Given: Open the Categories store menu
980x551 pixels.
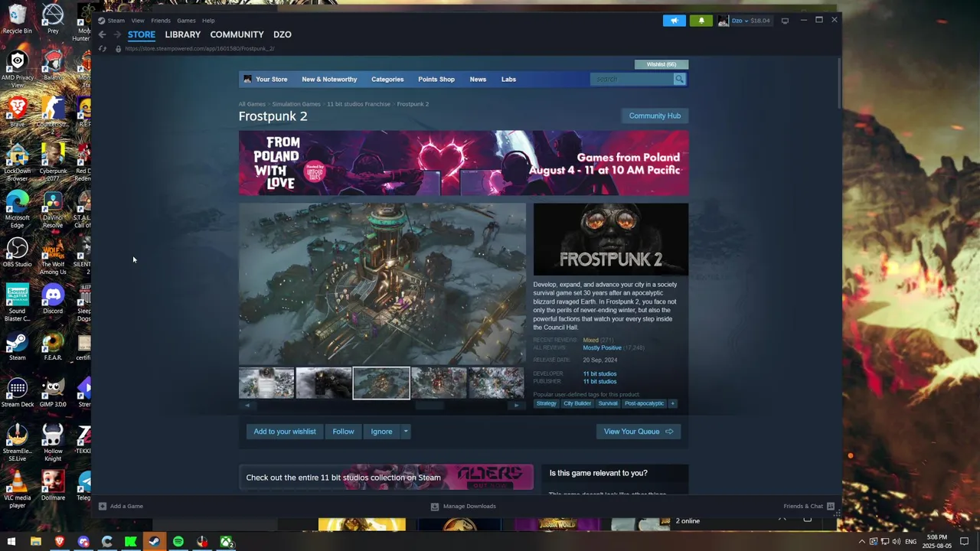Looking at the screenshot, I should pos(387,80).
